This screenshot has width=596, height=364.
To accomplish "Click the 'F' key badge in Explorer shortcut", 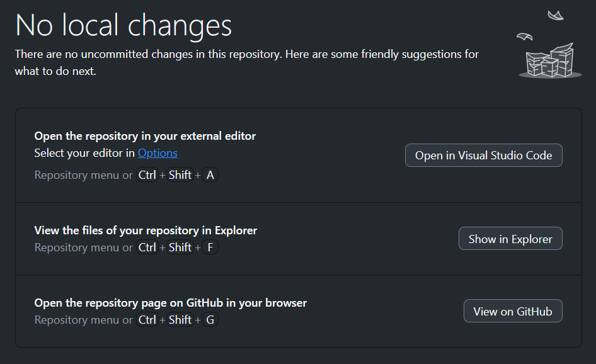I will (210, 247).
